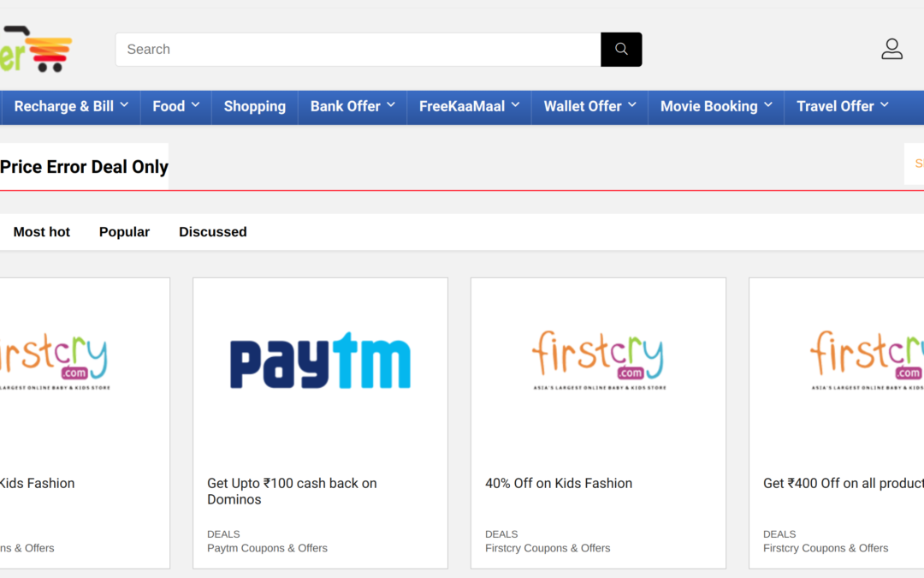Expand the Recharge & Bill menu
Image resolution: width=924 pixels, height=578 pixels.
click(71, 106)
